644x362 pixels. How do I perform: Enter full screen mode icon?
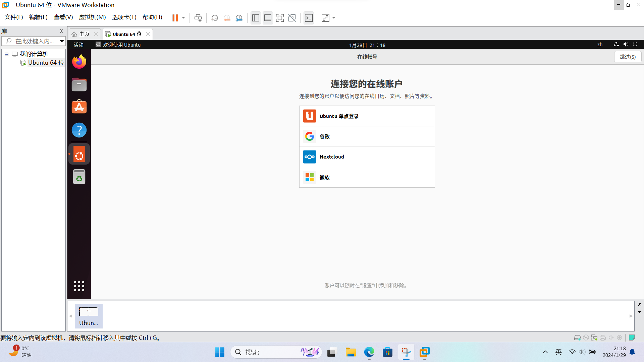[x=280, y=18]
